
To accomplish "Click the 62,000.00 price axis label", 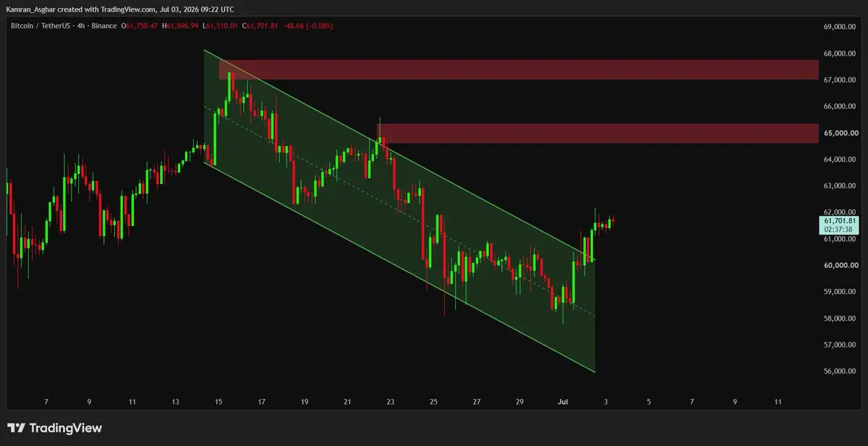I will [x=841, y=212].
